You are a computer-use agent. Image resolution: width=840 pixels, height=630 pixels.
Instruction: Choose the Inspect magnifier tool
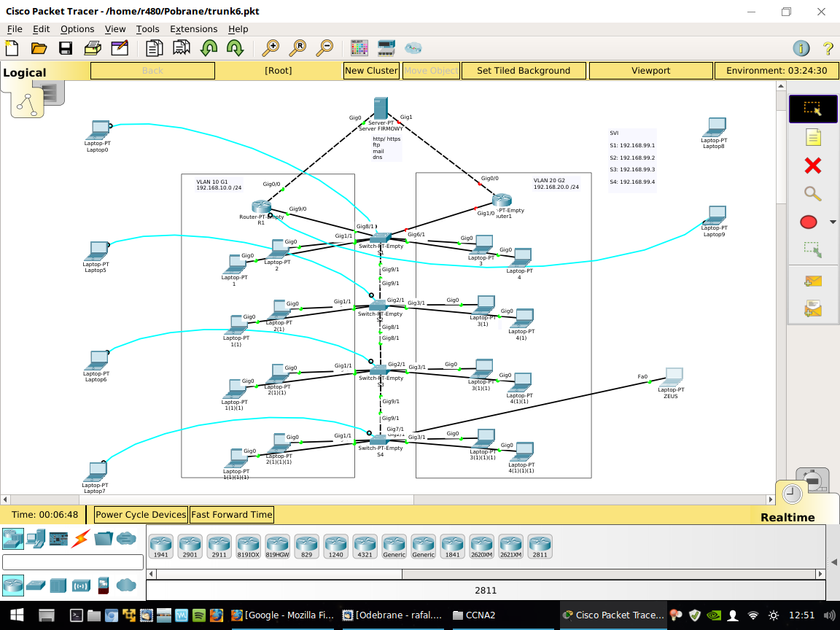[x=812, y=194]
